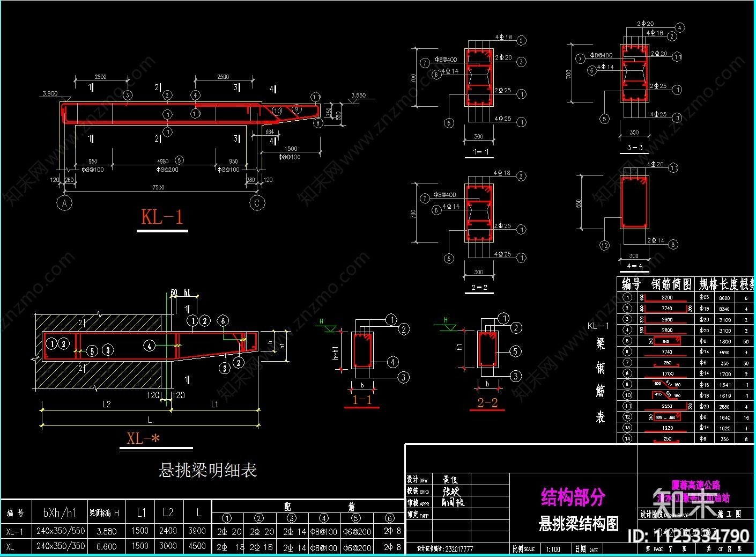Image resolution: width=756 pixels, height=557 pixels.
Task: Click the 8600 length in rebar table
Action: [x=724, y=298]
